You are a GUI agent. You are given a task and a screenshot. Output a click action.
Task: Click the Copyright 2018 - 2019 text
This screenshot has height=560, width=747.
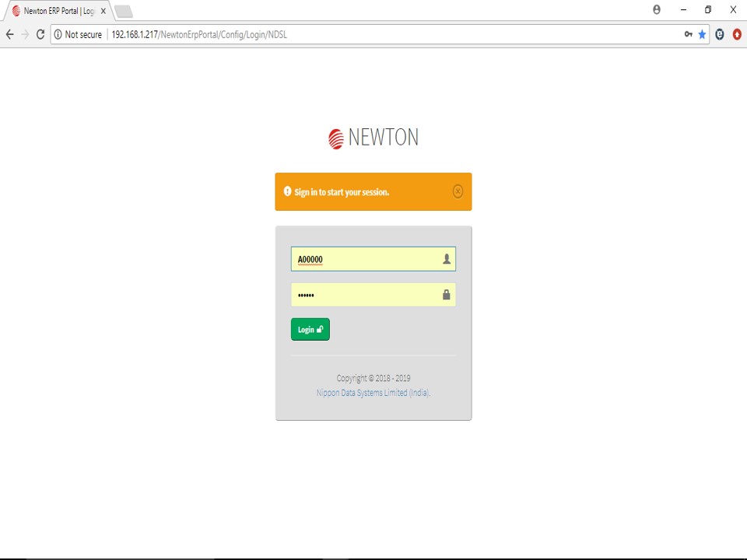[x=373, y=378]
